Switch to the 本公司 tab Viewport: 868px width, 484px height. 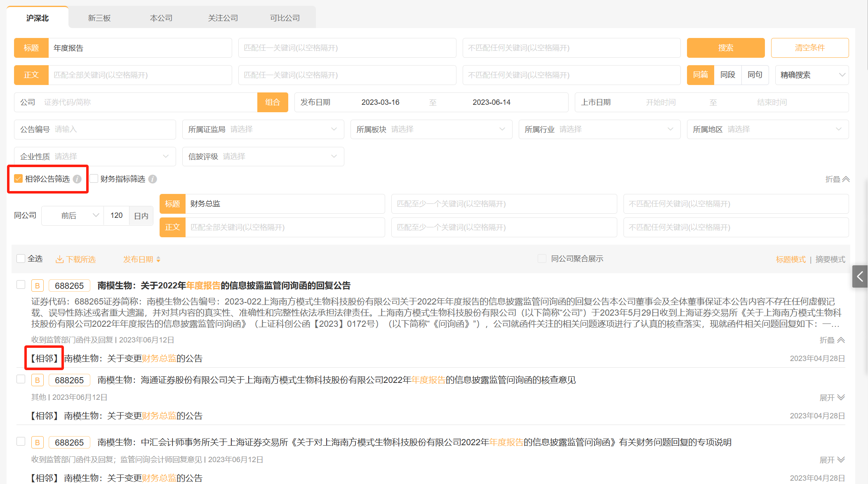(x=161, y=18)
